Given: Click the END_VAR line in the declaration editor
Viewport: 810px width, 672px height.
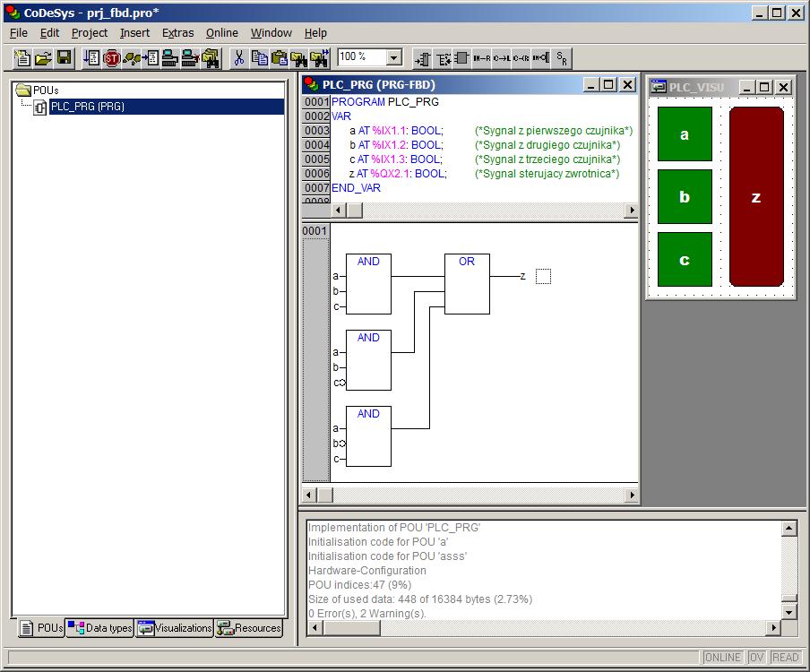Looking at the screenshot, I should (x=356, y=188).
